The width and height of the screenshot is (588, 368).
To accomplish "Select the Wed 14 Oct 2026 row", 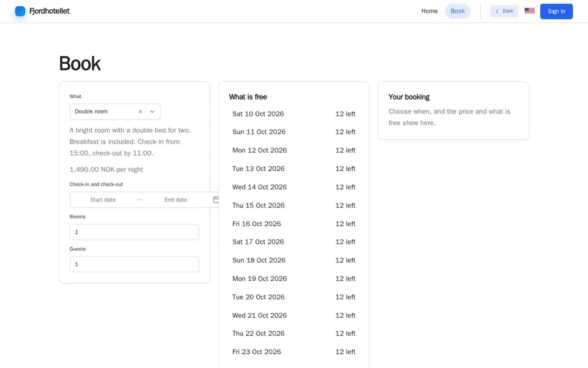I will [x=293, y=187].
